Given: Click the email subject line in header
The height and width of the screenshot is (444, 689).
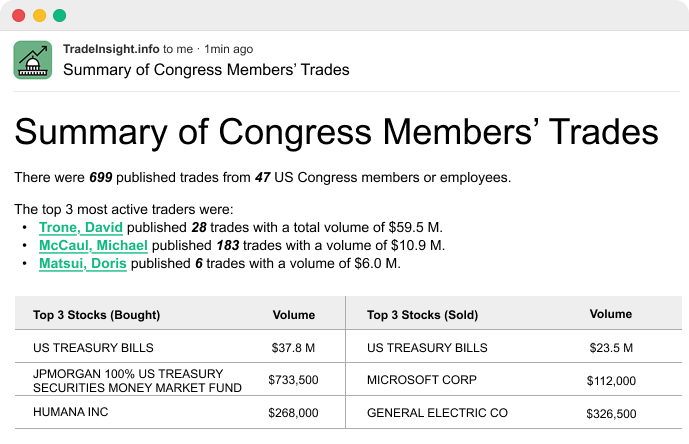Looking at the screenshot, I should tap(206, 70).
